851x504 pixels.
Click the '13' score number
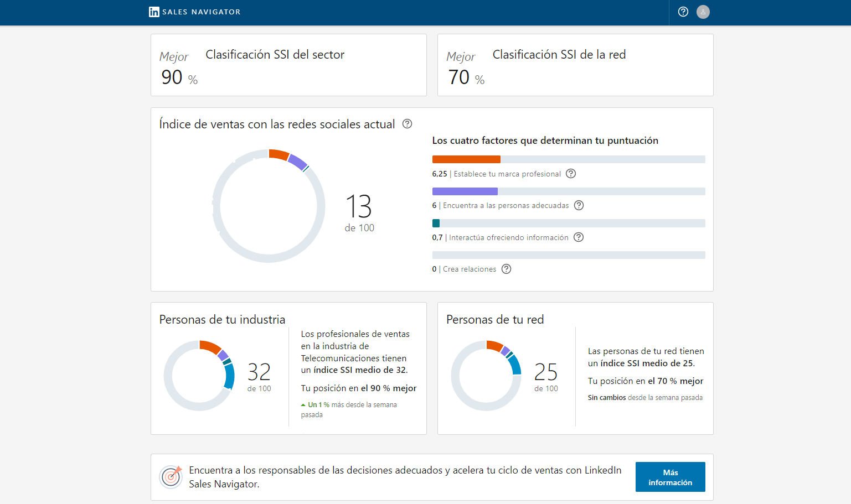tap(359, 206)
